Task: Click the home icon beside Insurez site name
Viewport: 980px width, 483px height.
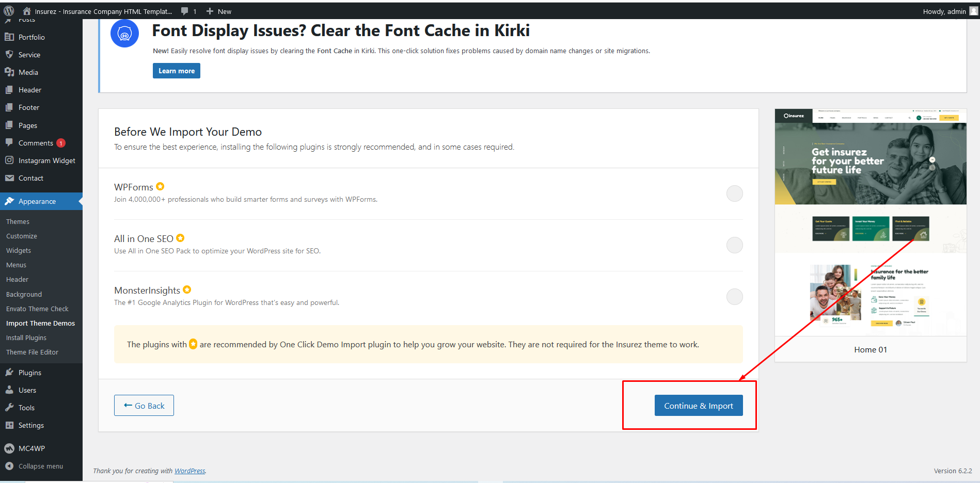Action: (27, 11)
